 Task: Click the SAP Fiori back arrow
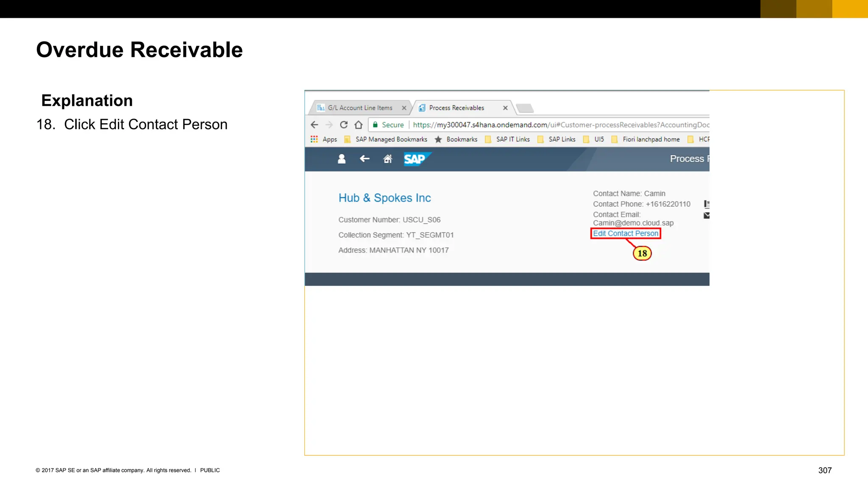click(x=364, y=159)
